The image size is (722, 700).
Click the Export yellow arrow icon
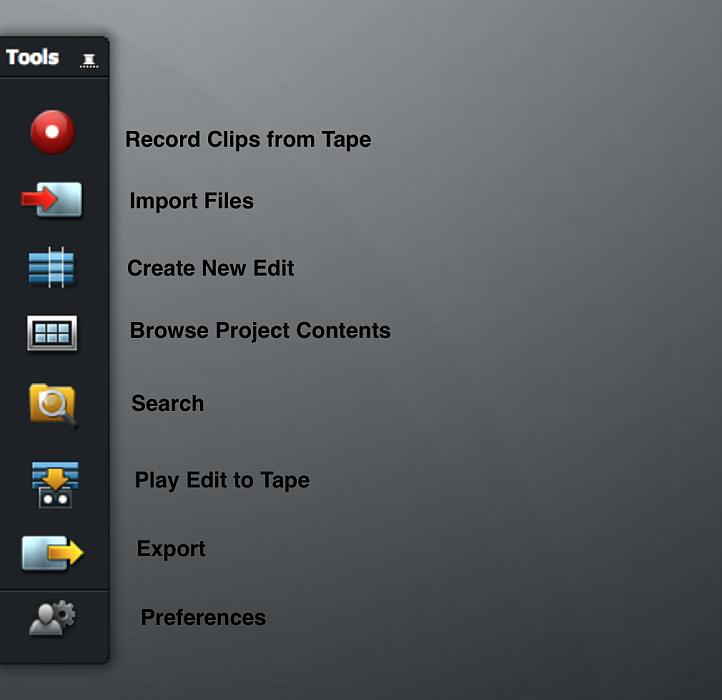pyautogui.click(x=52, y=552)
